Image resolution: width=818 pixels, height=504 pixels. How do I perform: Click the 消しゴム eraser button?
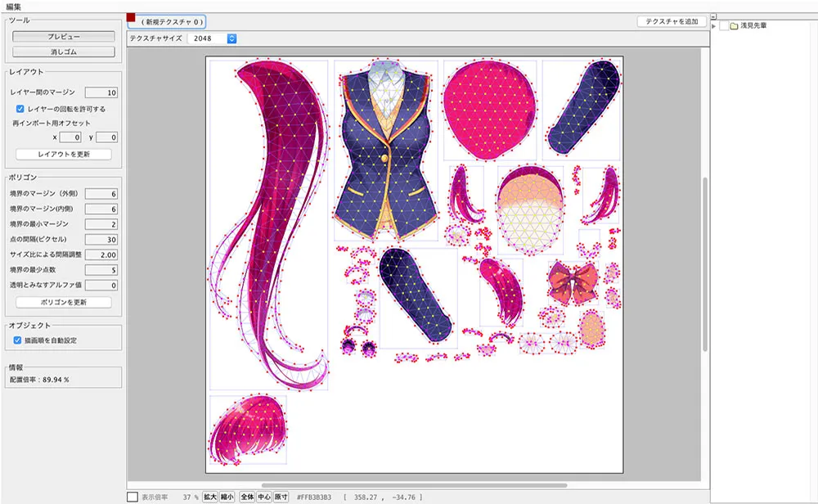coord(63,52)
